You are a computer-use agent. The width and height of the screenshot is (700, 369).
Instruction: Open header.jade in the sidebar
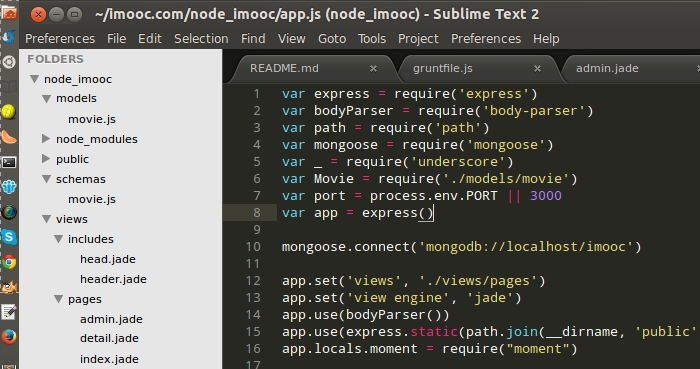pos(113,279)
